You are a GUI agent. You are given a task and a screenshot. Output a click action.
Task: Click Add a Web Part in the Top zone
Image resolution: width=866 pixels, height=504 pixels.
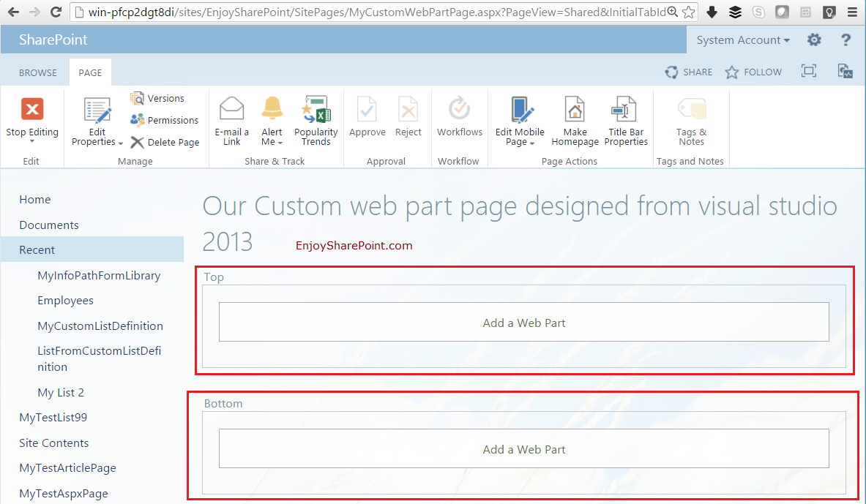[x=523, y=321]
